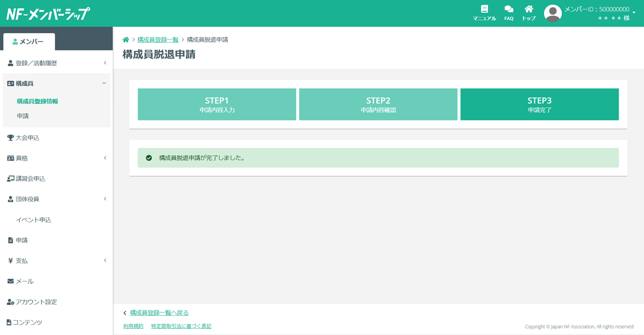Image resolution: width=644 pixels, height=335 pixels.
Task: Expand the 支払 sidebar section
Action: coord(56,261)
